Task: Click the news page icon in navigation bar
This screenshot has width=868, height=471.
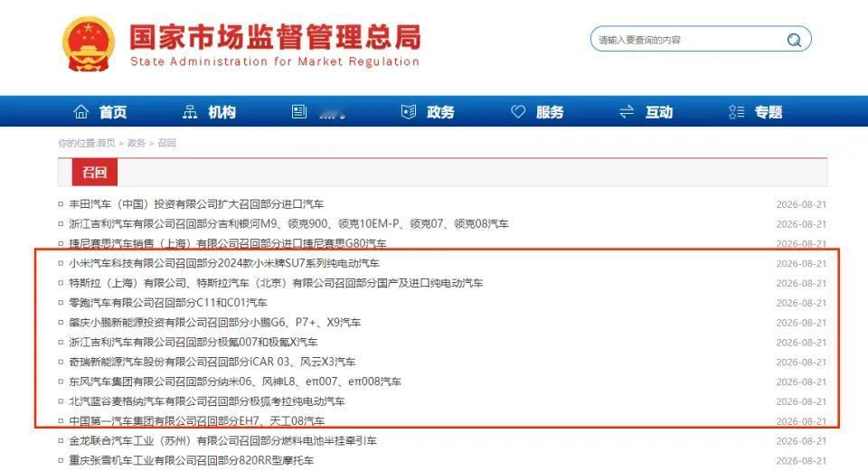Action: (x=299, y=112)
